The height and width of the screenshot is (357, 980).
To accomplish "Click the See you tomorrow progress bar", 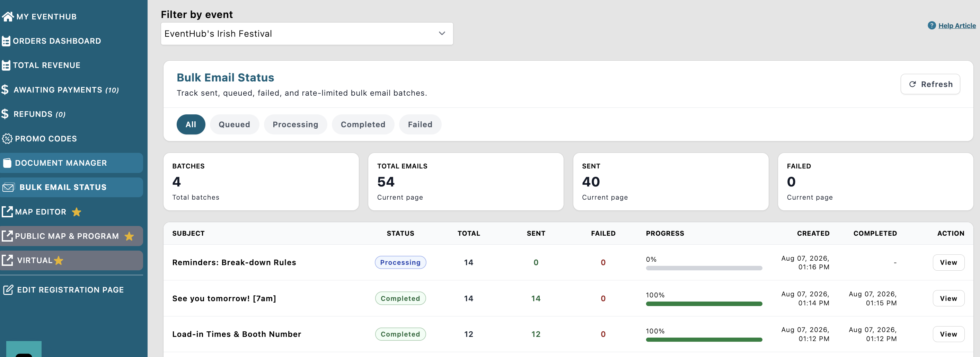I will tap(704, 304).
